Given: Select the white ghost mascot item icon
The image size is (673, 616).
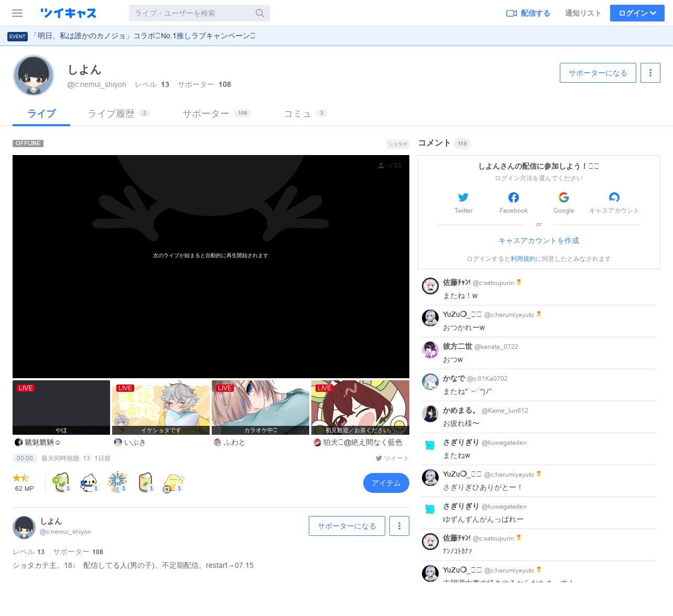Looking at the screenshot, I should 89,482.
